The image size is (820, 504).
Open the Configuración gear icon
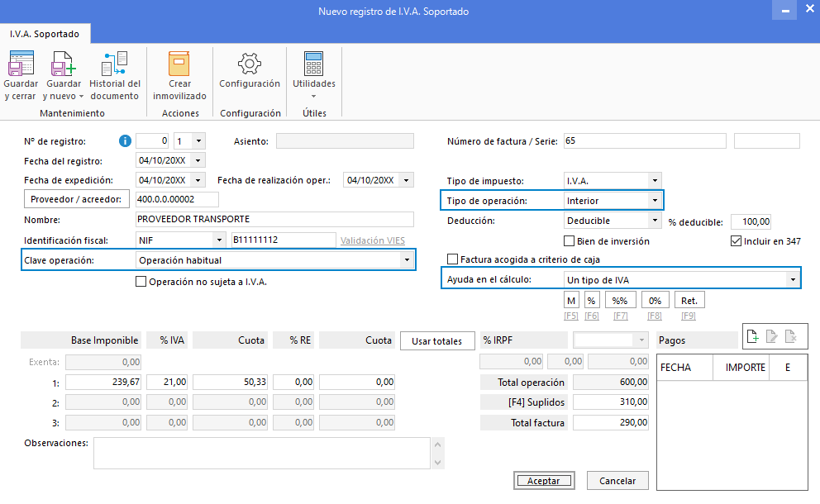[x=250, y=64]
